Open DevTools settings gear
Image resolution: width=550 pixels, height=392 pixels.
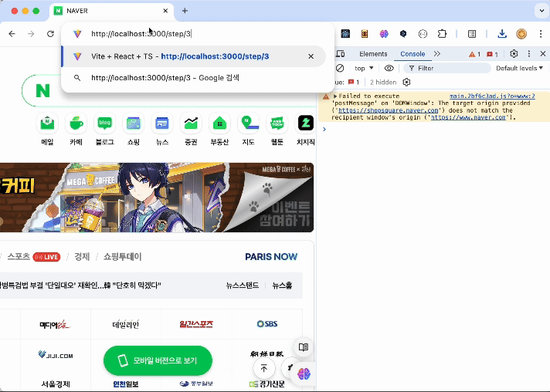point(514,54)
